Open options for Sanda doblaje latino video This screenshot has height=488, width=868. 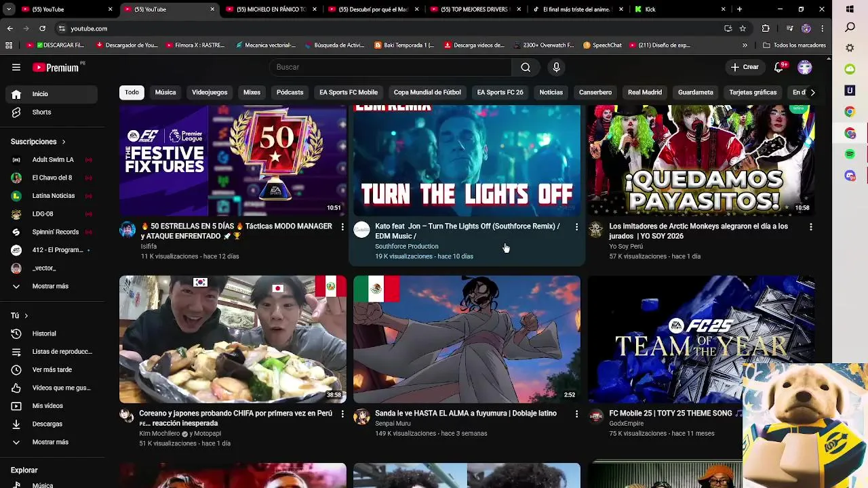tap(576, 413)
